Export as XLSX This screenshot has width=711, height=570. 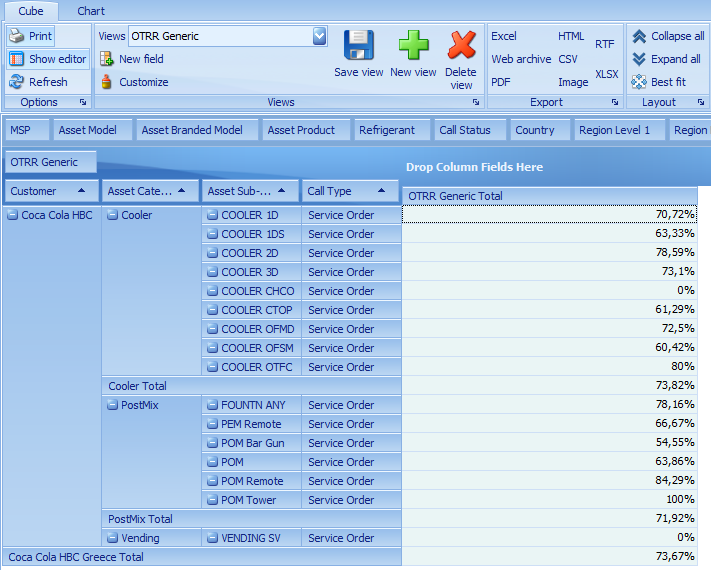[607, 74]
